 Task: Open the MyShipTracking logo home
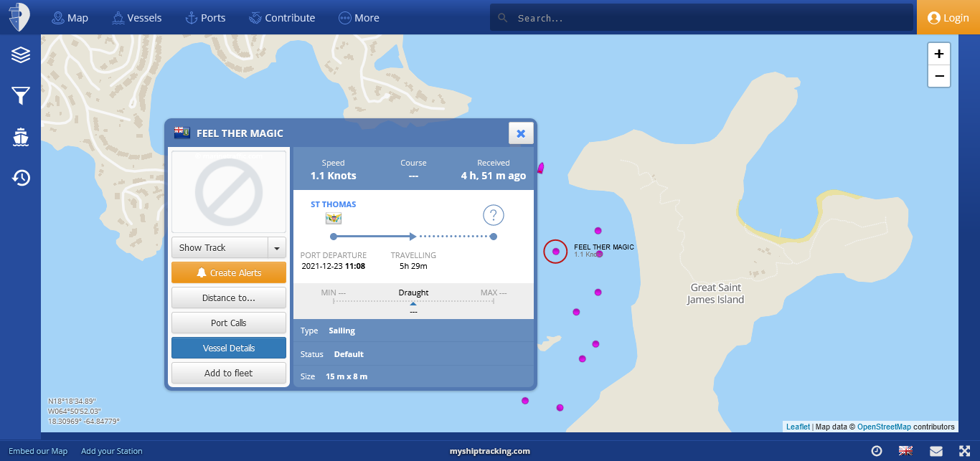pyautogui.click(x=20, y=17)
